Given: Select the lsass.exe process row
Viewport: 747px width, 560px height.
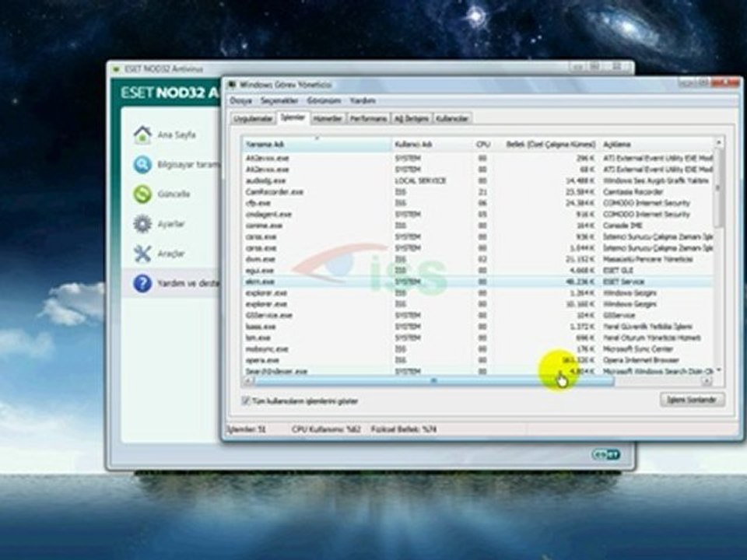Looking at the screenshot, I should tap(479, 327).
